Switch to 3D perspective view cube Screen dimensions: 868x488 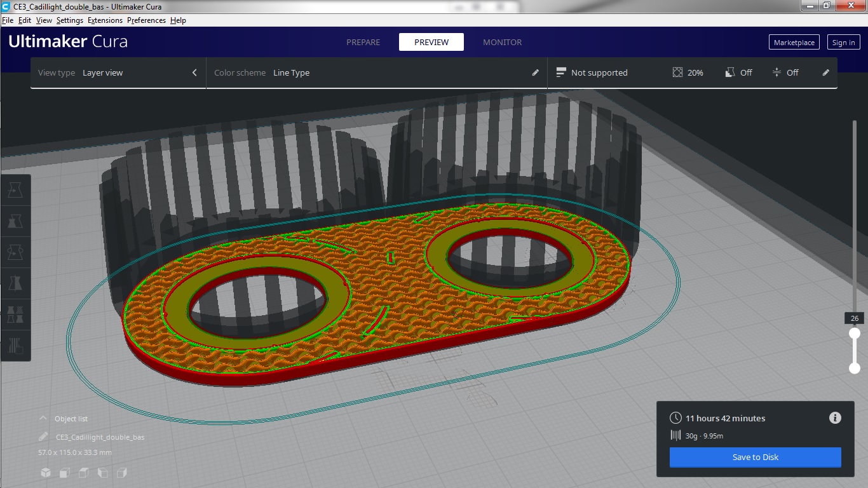point(46,473)
